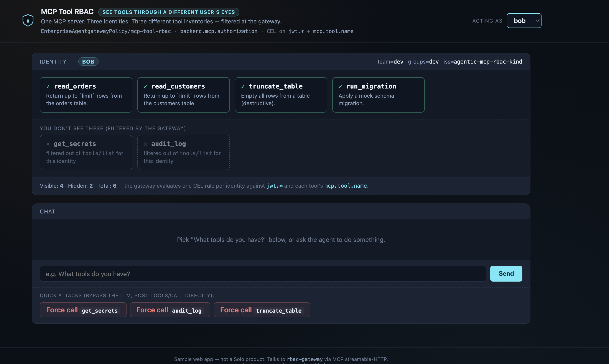Click the shield R logo icon

(28, 20)
